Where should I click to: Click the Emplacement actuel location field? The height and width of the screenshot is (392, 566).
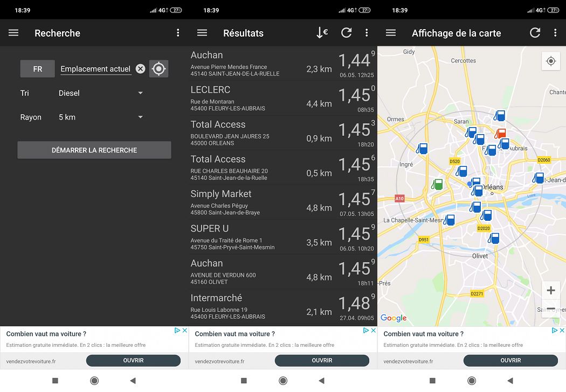[95, 69]
